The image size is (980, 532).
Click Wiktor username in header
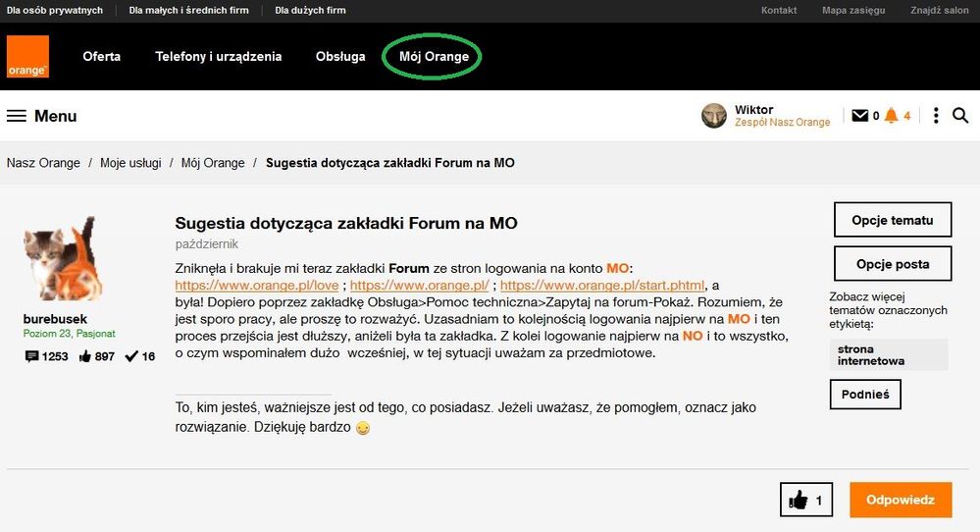coord(753,109)
